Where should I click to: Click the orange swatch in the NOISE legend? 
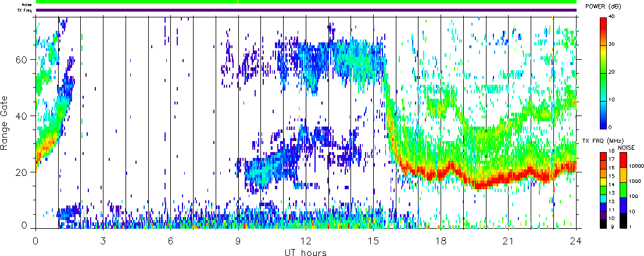(624, 175)
